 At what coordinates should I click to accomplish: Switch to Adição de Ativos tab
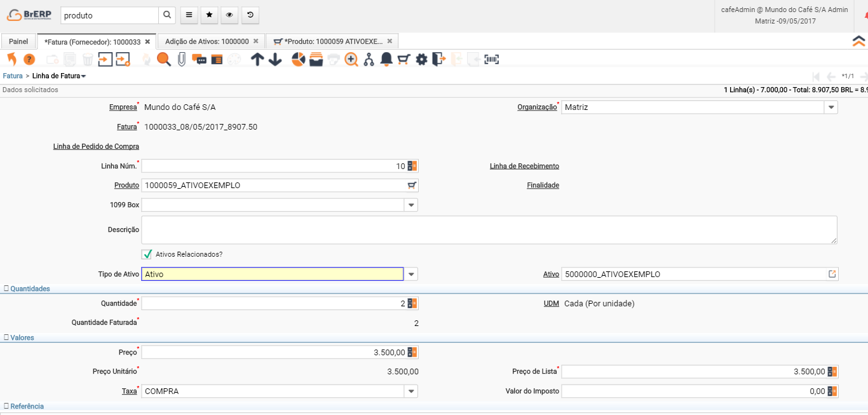[x=207, y=41]
